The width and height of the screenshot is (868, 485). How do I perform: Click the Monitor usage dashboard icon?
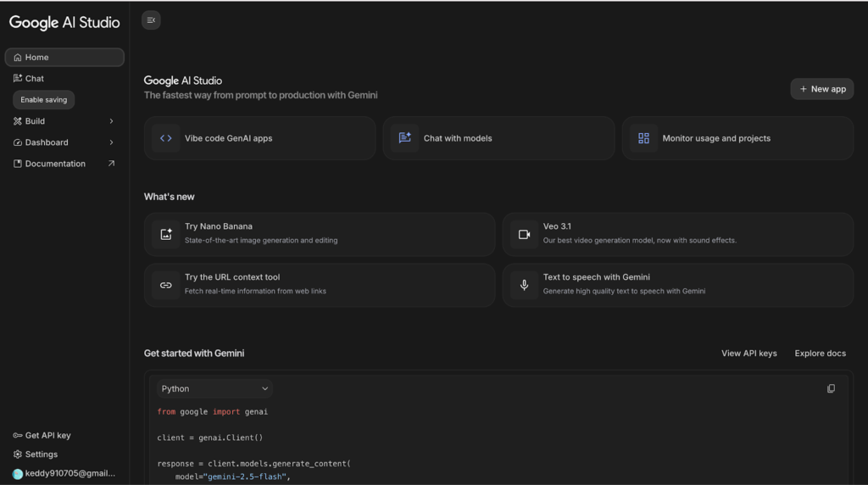[643, 138]
